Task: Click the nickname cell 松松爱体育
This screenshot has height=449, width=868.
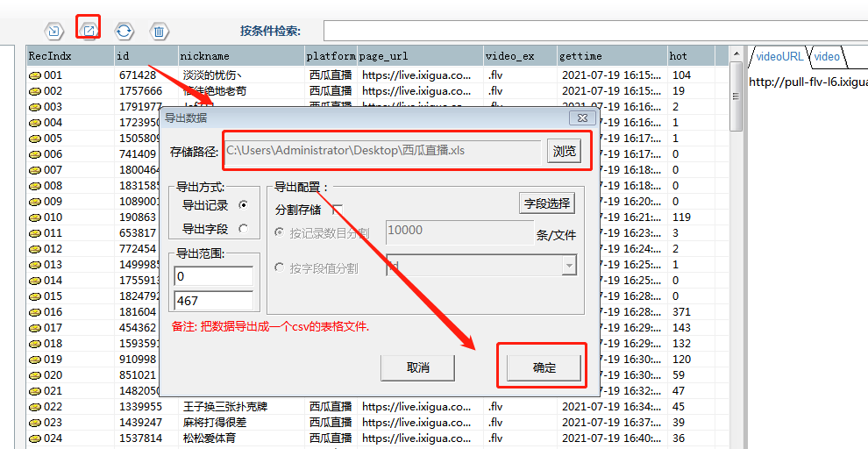Action: pos(208,438)
